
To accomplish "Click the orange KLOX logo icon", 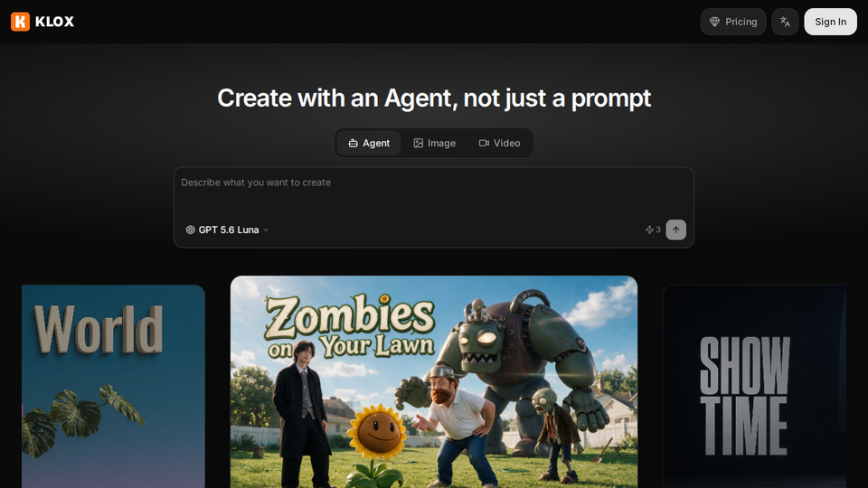I will 20,22.
